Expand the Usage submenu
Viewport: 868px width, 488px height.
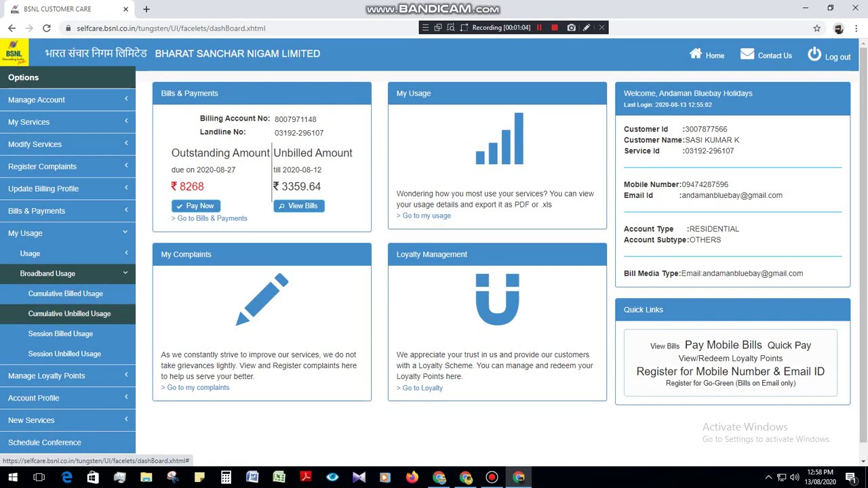point(68,253)
